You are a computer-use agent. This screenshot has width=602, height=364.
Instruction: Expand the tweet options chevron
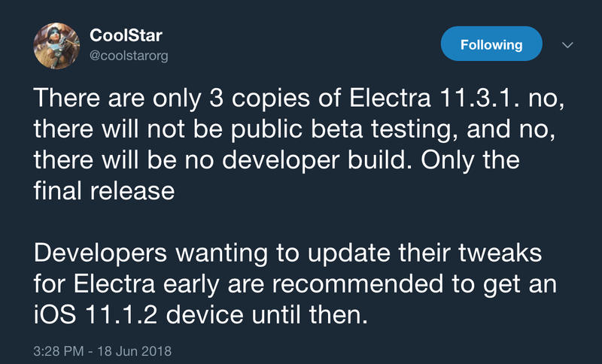pyautogui.click(x=567, y=45)
